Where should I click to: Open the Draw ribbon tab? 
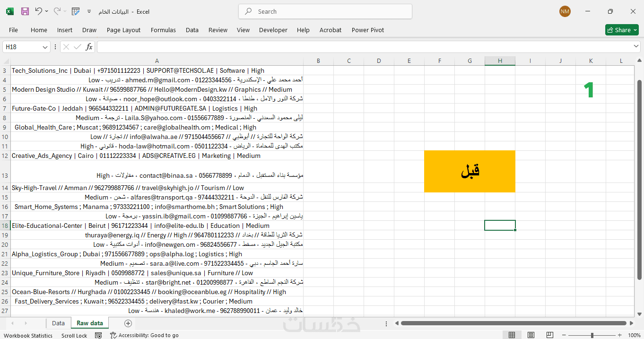[x=89, y=30]
